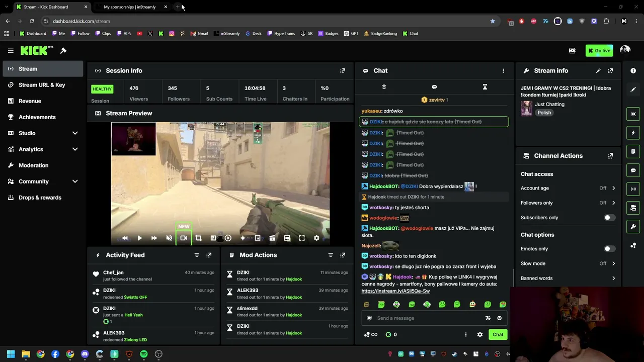Rewind the stream preview
The height and width of the screenshot is (362, 644).
(125, 238)
